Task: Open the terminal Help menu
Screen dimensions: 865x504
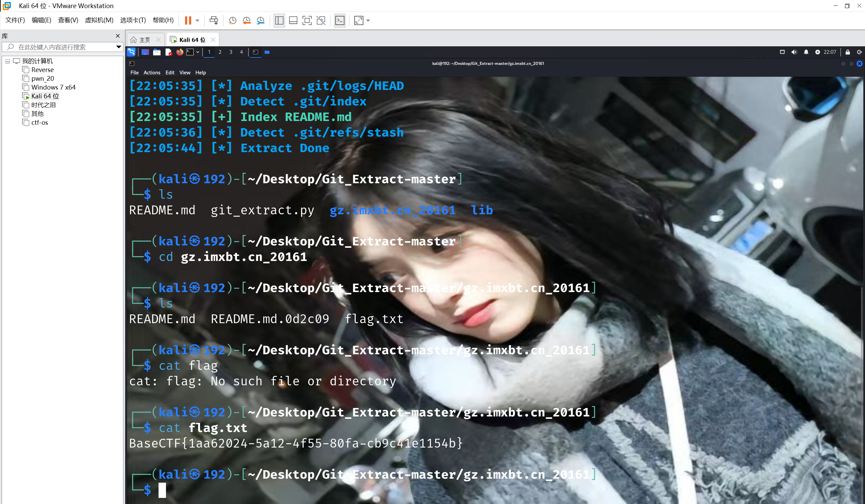Action: [x=200, y=72]
